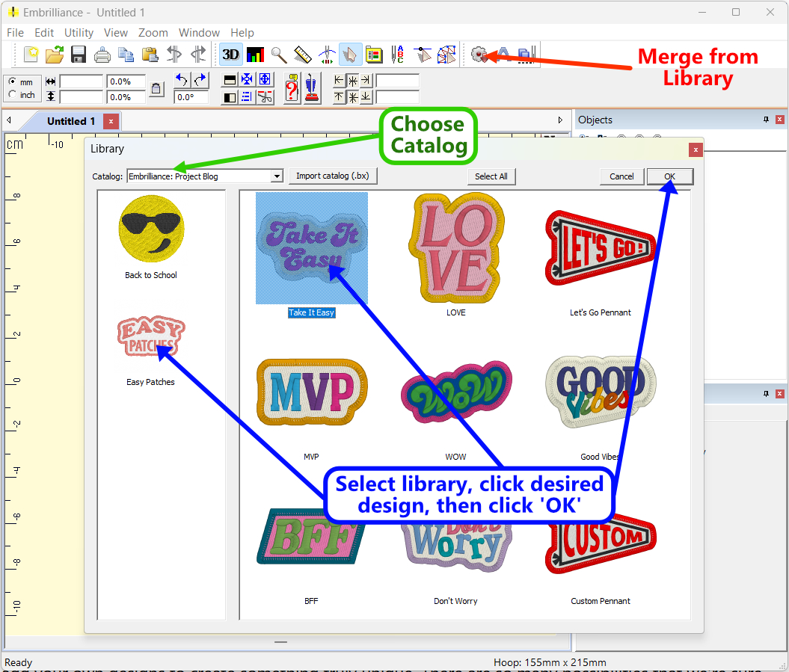The width and height of the screenshot is (789, 672).
Task: Open file using the folder icon
Action: [x=55, y=55]
